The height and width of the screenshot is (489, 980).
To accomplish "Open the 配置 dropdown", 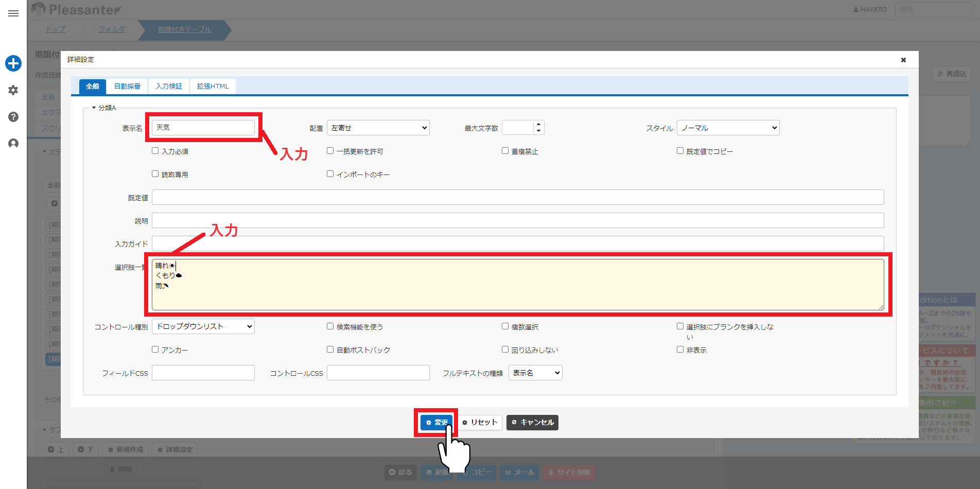I will 378,128.
